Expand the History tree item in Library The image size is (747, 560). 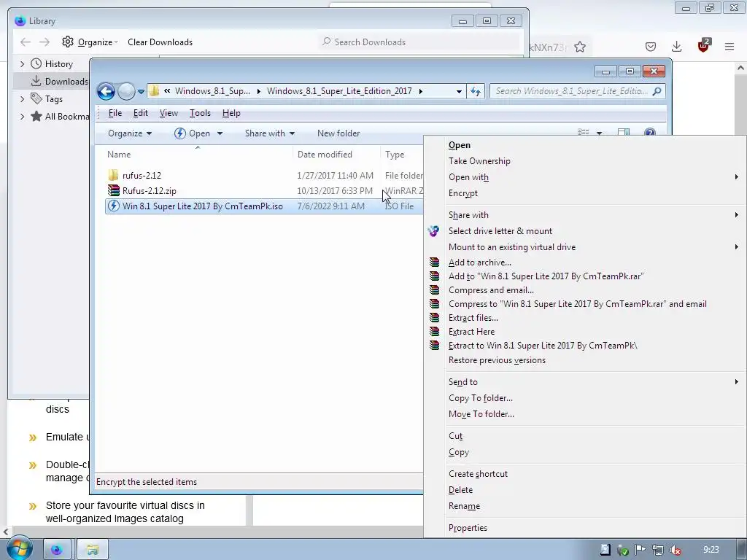(x=22, y=64)
